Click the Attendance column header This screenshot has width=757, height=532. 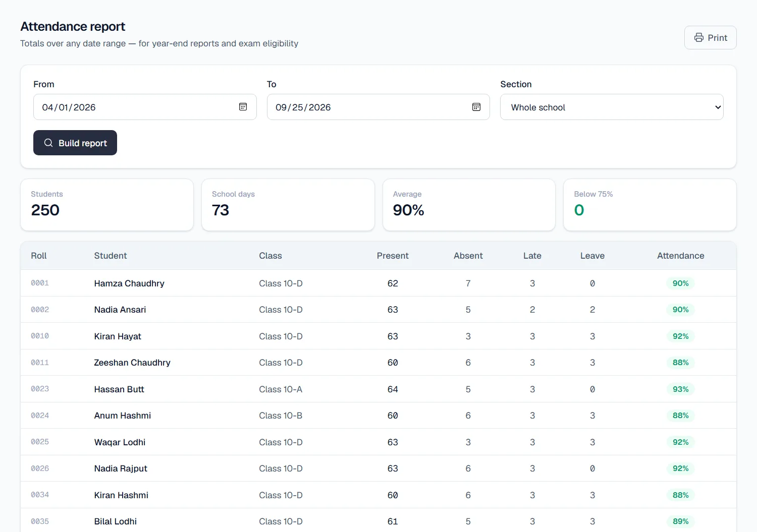681,256
